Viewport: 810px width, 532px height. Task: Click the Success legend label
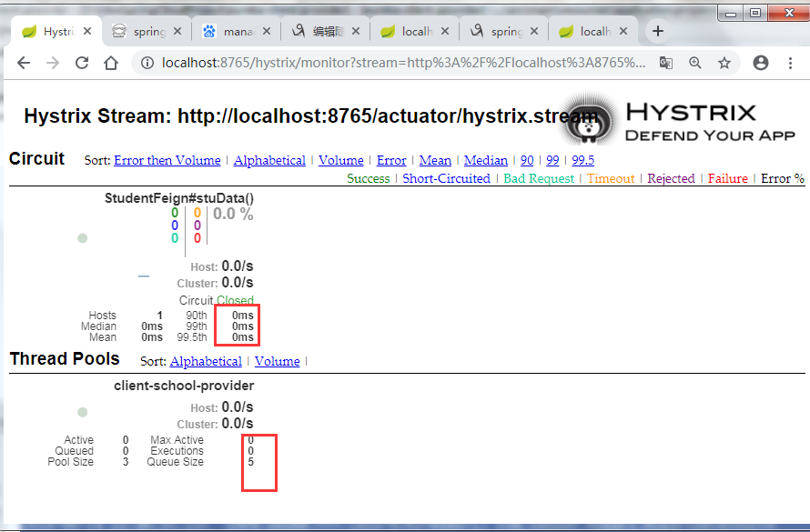click(369, 178)
